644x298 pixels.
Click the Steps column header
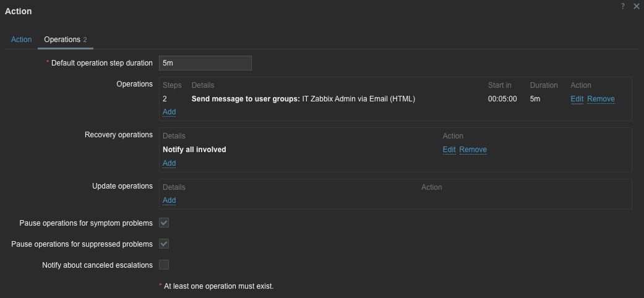[x=172, y=85]
